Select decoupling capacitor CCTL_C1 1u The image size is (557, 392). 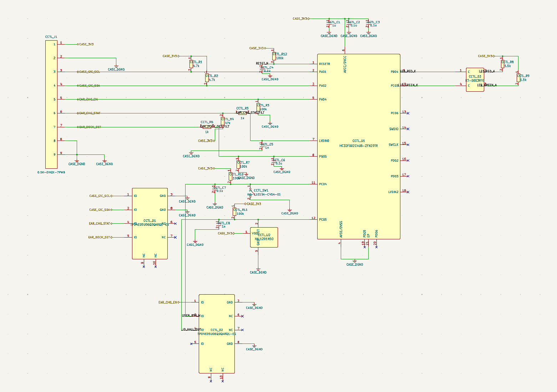tap(329, 24)
